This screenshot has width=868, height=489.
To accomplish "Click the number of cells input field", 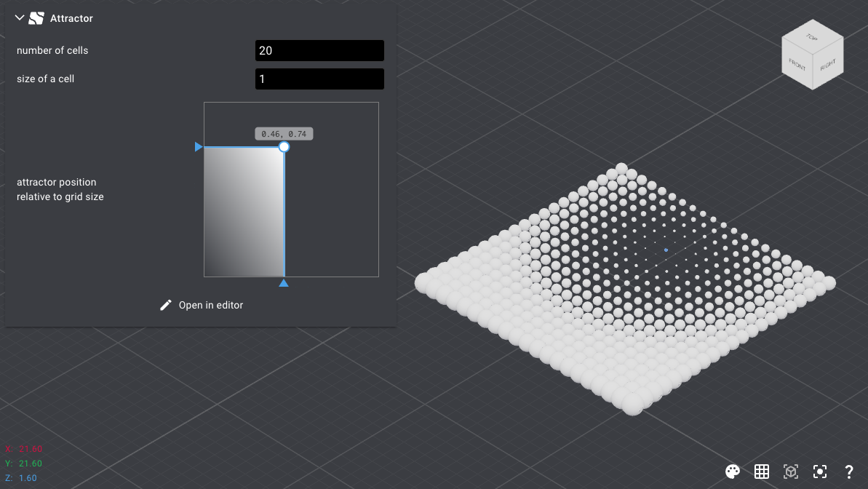I will click(319, 50).
